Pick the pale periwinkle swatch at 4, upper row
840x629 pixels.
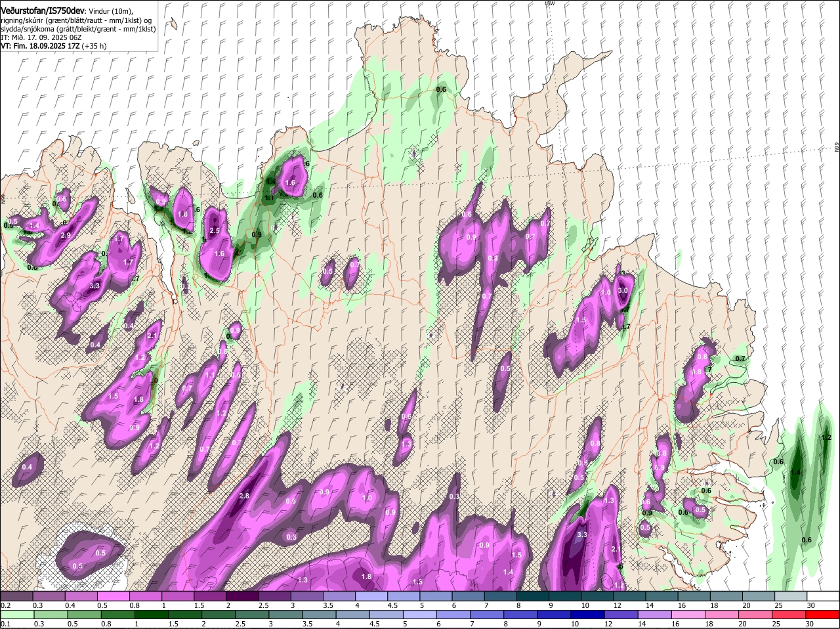tap(371, 596)
